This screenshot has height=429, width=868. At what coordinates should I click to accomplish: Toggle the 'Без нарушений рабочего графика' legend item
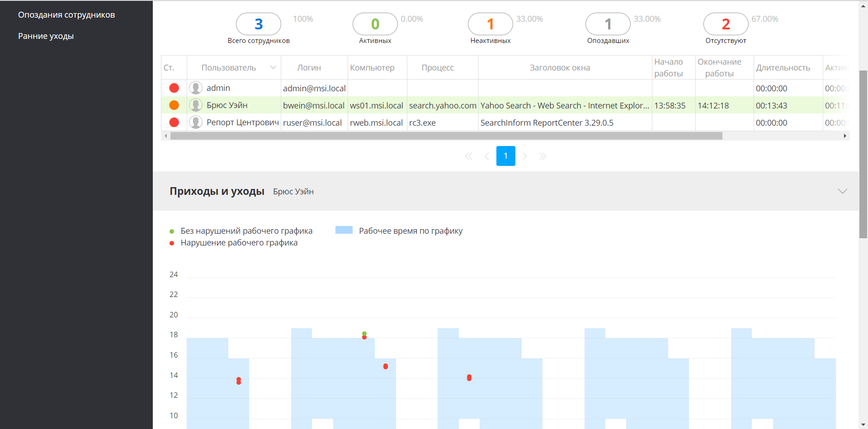pyautogui.click(x=241, y=231)
